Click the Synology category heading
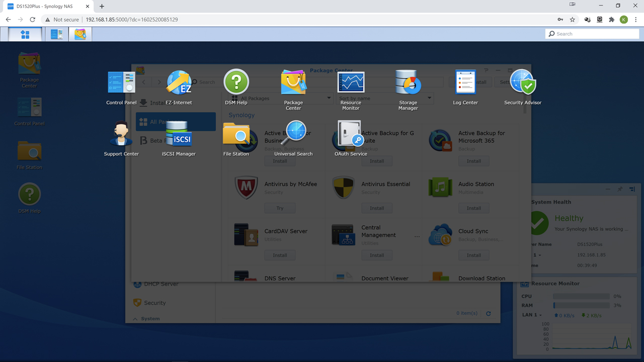644x362 pixels. [242, 115]
